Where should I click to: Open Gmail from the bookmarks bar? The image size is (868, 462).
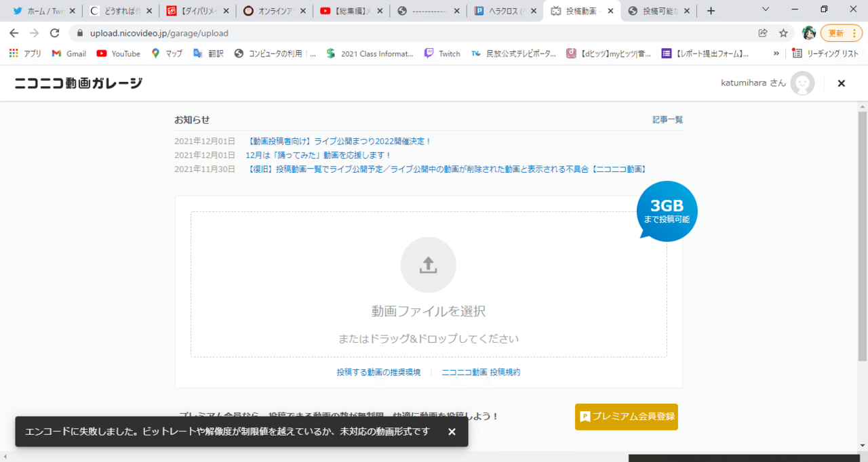pos(68,53)
